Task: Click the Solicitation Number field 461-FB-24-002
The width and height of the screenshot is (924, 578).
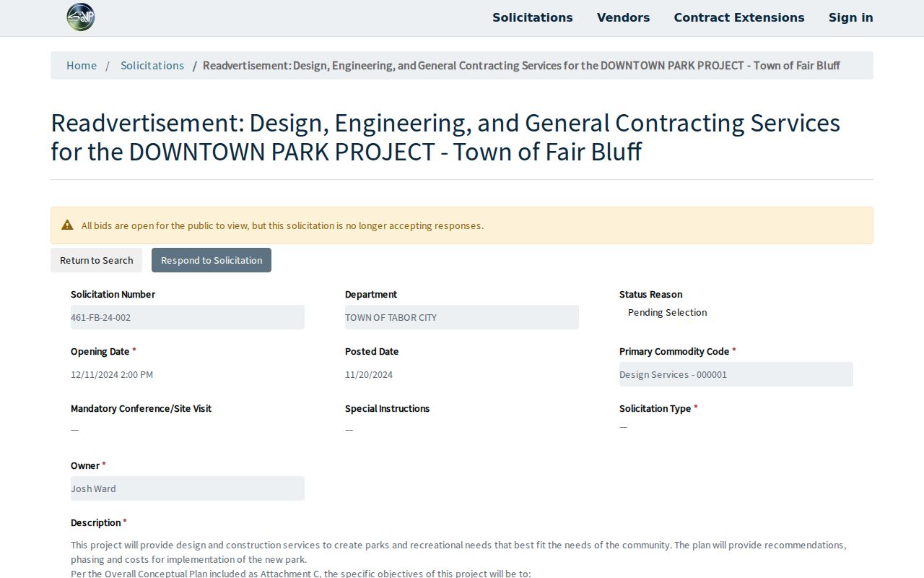Action: click(x=188, y=317)
